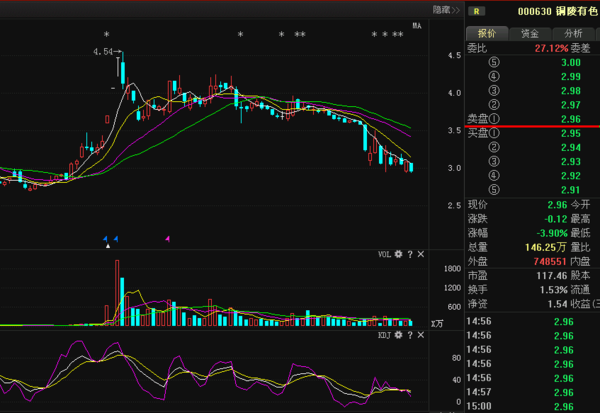This screenshot has width=600, height=413.
Task: Select sell level ⑤ price 3.00
Action: coord(571,62)
